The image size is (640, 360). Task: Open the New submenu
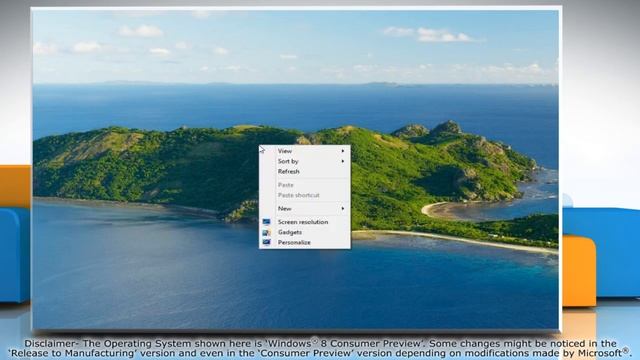point(304,209)
